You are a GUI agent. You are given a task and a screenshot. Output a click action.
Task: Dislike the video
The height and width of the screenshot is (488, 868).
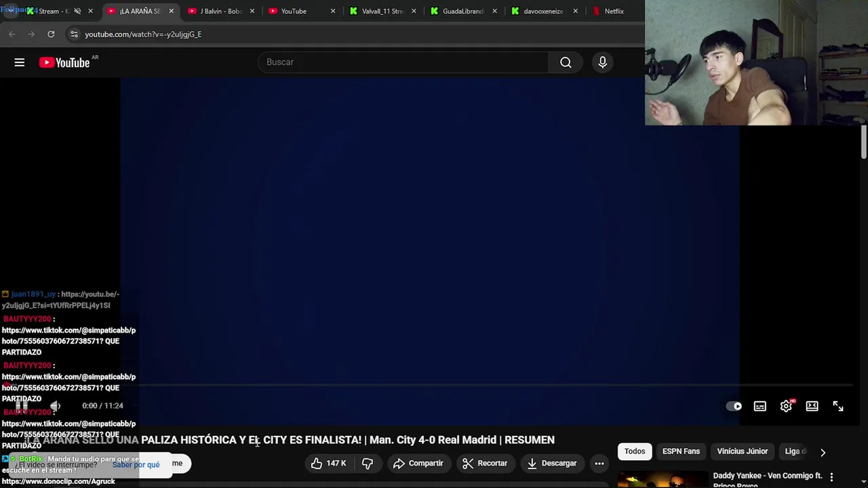click(367, 464)
